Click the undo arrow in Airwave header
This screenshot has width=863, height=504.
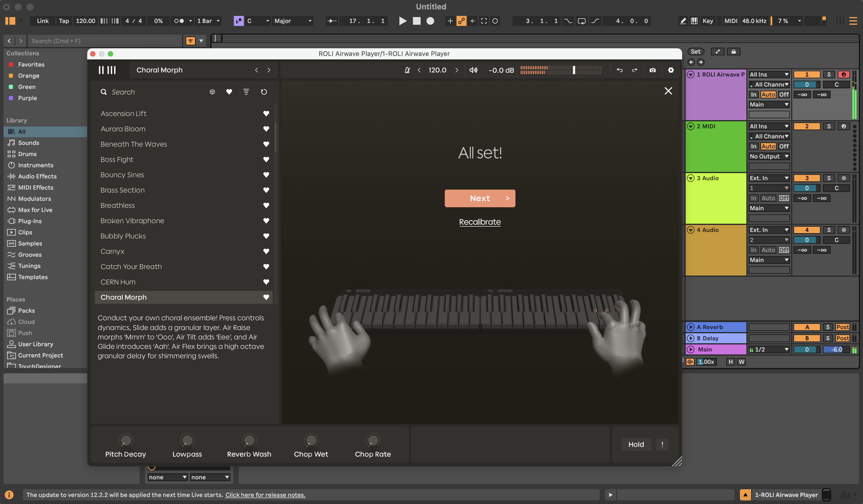tap(619, 70)
